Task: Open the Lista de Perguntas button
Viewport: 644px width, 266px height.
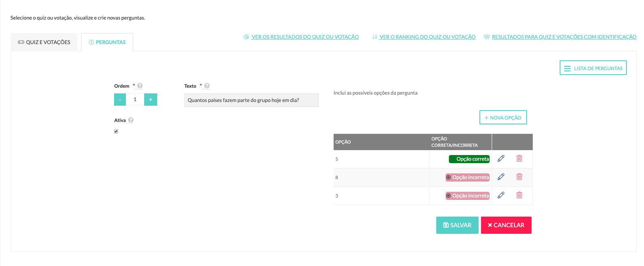Action: point(593,68)
